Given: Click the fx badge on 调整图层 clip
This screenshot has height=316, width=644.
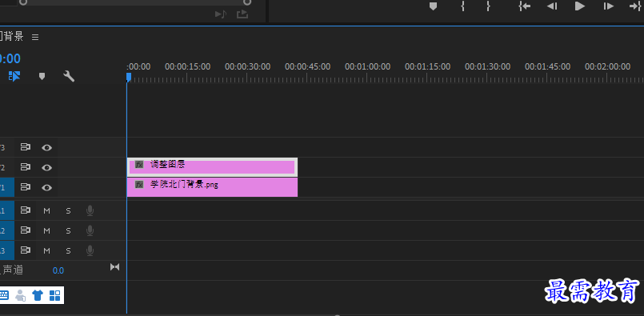Looking at the screenshot, I should point(139,165).
